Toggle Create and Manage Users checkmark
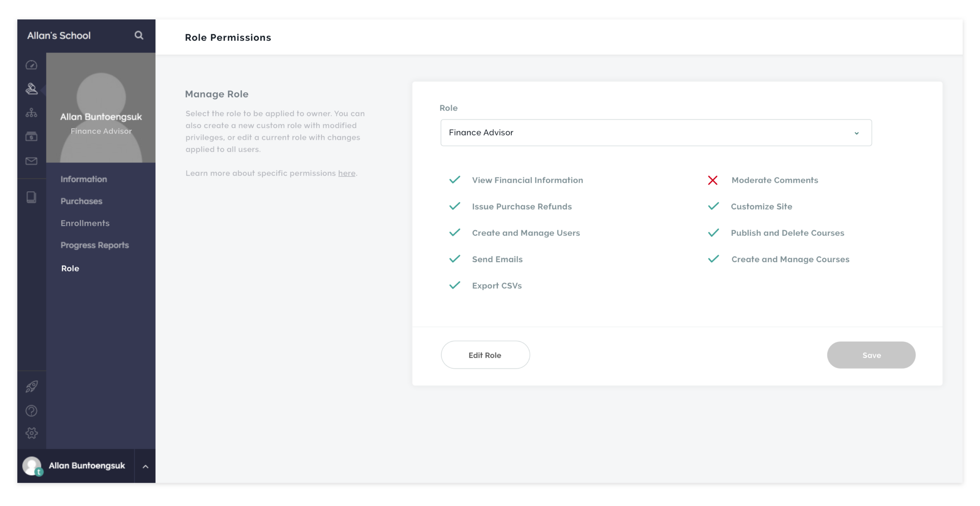 tap(455, 233)
